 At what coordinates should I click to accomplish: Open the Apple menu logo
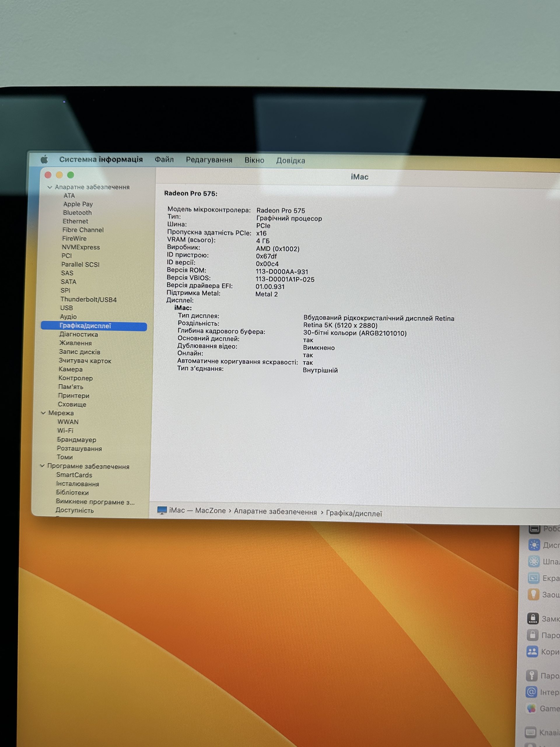pyautogui.click(x=44, y=159)
